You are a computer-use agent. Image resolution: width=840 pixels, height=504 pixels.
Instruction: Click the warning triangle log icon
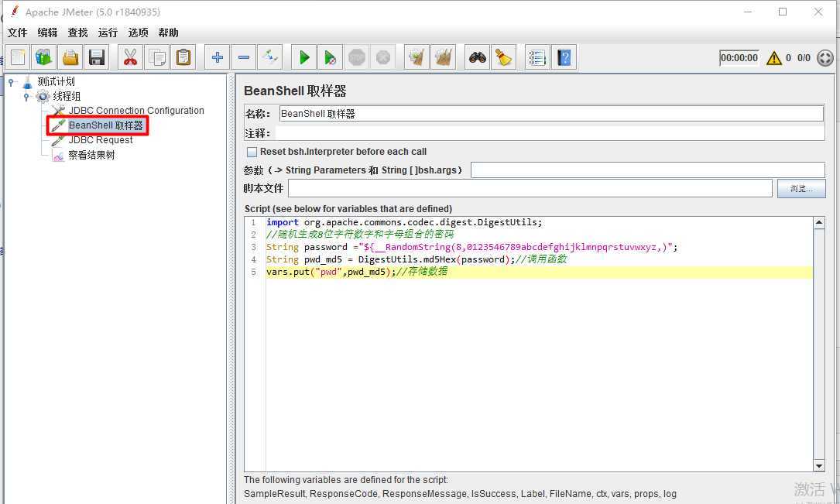773,58
